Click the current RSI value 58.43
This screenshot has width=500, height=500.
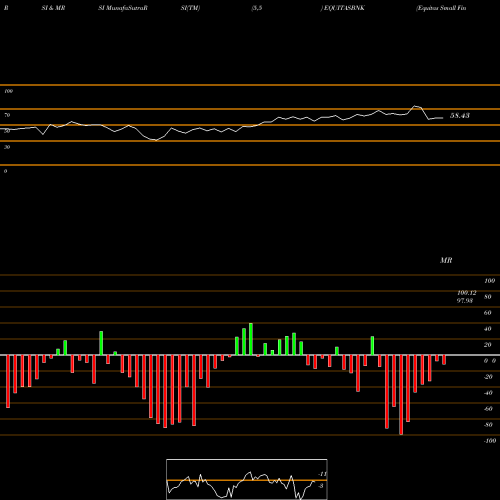click(460, 116)
